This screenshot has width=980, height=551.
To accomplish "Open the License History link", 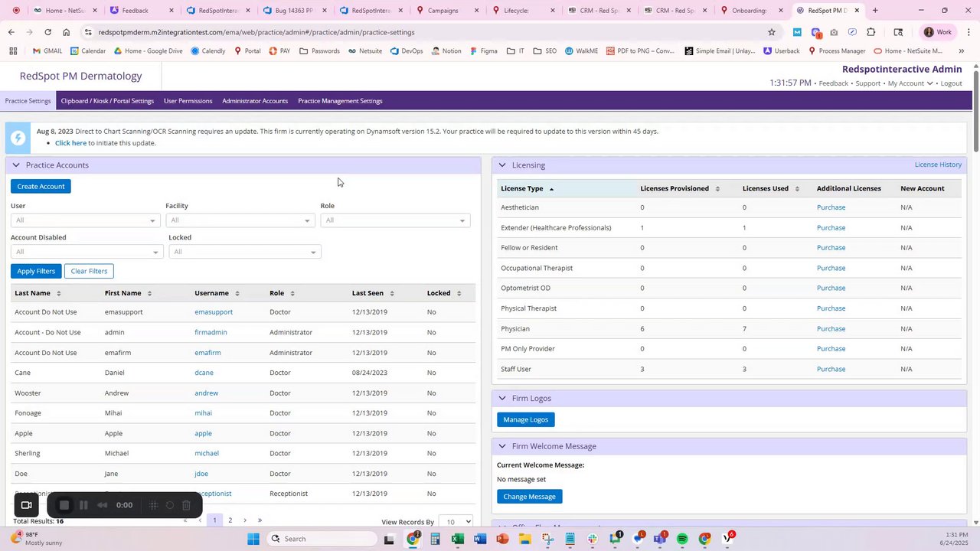I will pyautogui.click(x=938, y=165).
